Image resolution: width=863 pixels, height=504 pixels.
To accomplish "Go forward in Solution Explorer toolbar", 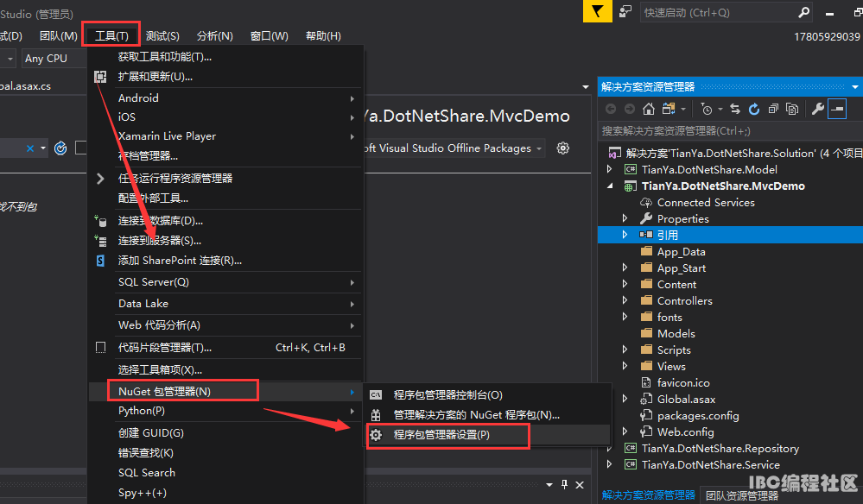I will (630, 109).
